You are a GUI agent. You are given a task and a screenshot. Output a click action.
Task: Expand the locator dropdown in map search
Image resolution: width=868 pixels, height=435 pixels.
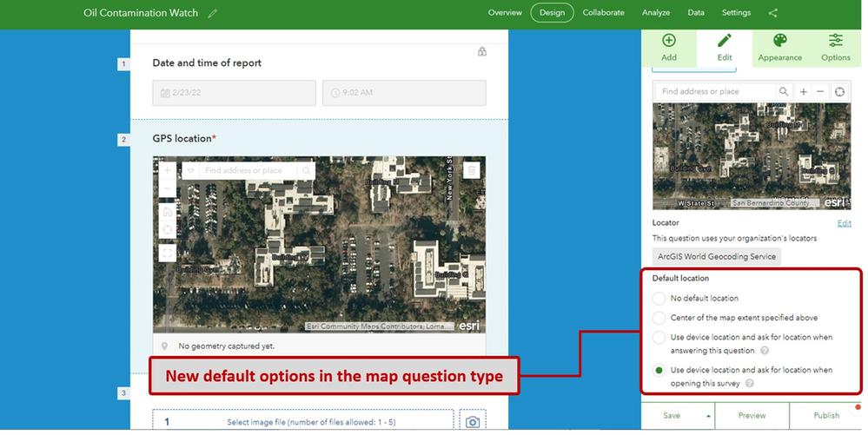[x=190, y=170]
